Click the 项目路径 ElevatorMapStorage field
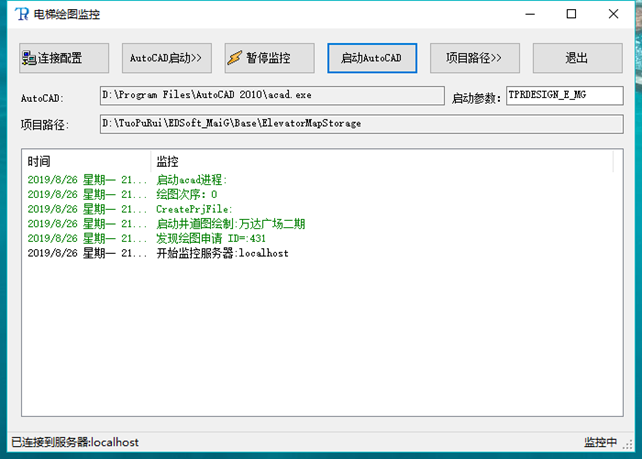The height and width of the screenshot is (459, 642). (x=272, y=124)
